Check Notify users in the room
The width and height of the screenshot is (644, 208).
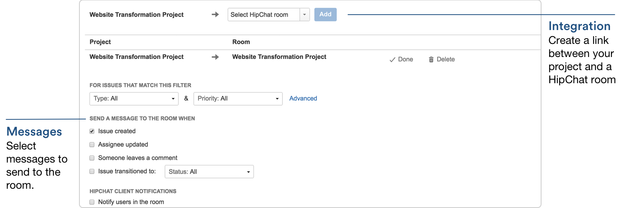(x=92, y=202)
